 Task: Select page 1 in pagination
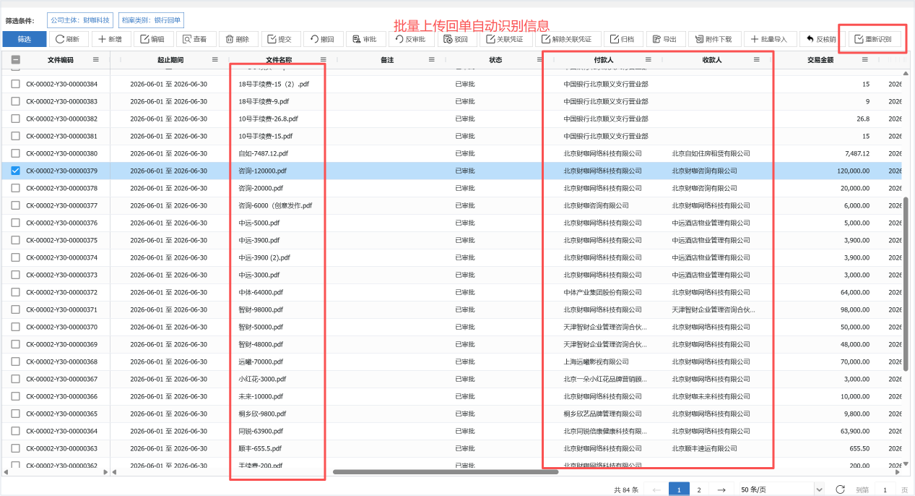click(679, 490)
